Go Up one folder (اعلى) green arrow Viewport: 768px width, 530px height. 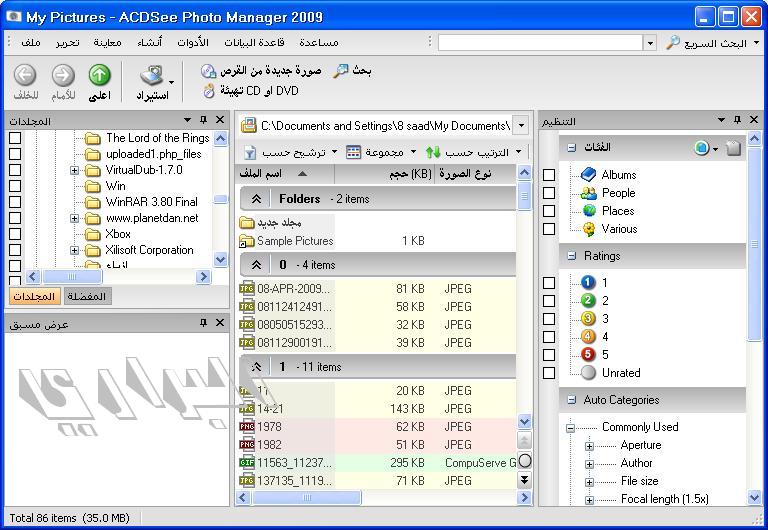[x=99, y=75]
